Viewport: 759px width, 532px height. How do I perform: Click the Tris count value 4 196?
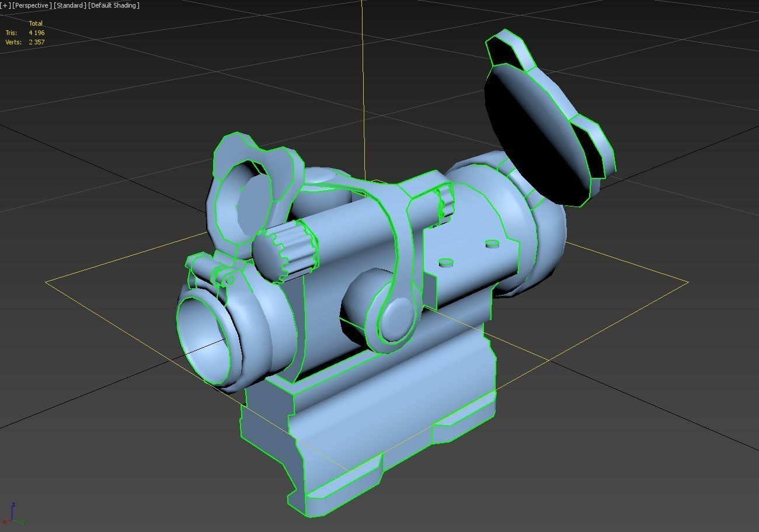tap(37, 33)
